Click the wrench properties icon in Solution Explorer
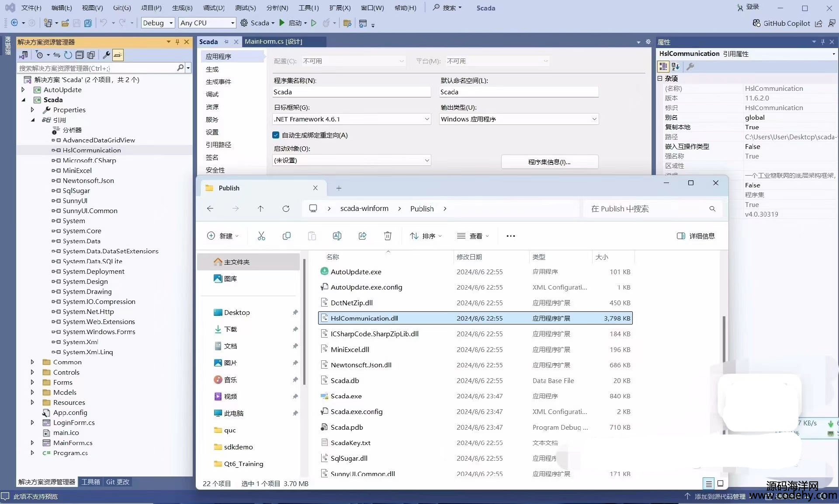The image size is (839, 504). (106, 55)
